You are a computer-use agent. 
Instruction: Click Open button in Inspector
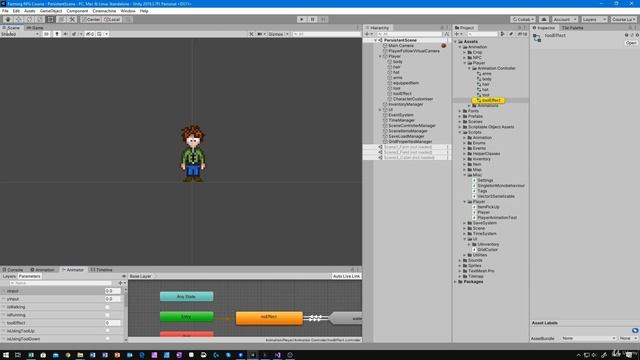point(631,43)
